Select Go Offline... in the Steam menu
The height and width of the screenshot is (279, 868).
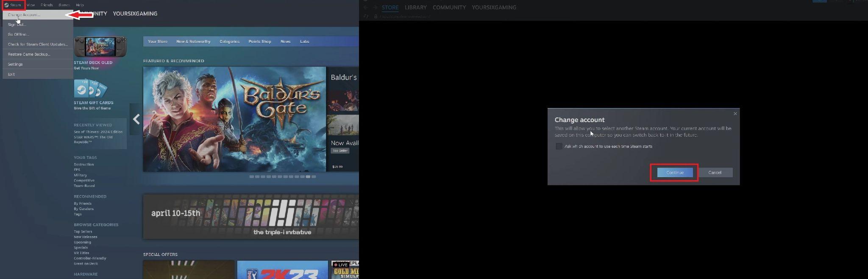[38, 34]
